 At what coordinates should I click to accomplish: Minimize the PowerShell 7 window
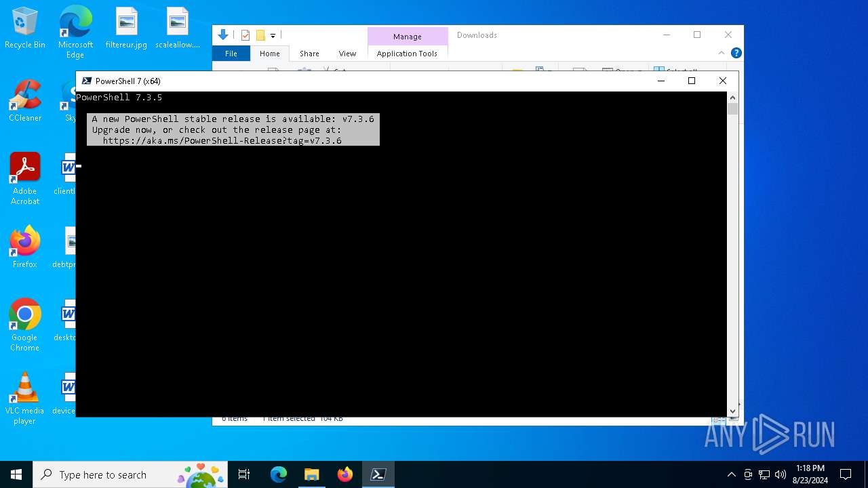[661, 81]
